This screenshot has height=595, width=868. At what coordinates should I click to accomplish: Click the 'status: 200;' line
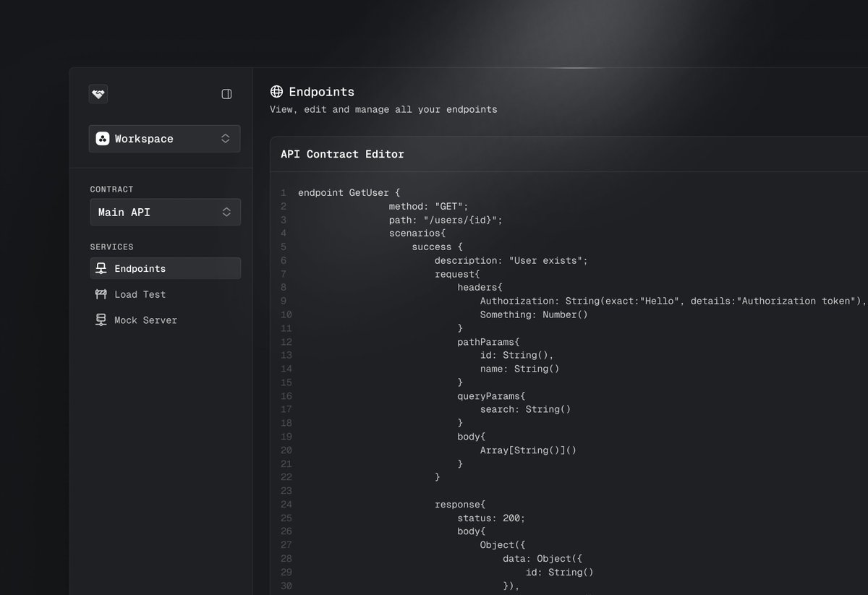click(491, 518)
